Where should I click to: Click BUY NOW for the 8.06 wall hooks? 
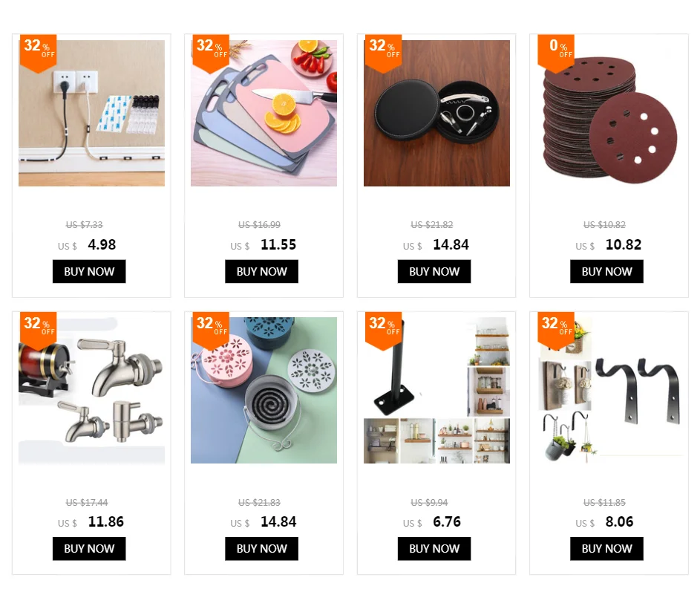(x=606, y=549)
